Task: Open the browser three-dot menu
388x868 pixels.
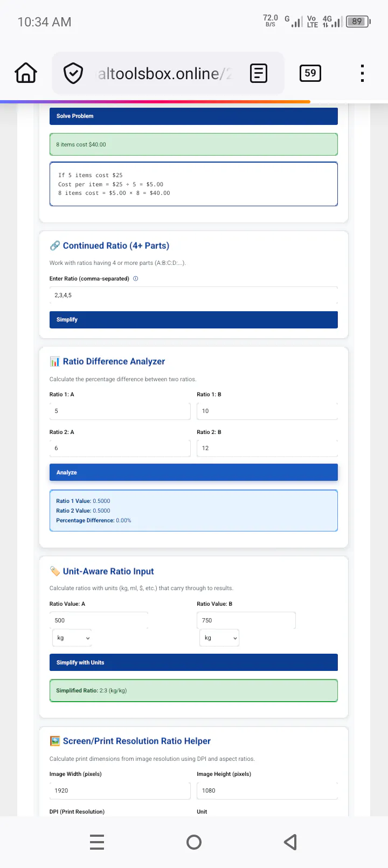Action: [x=362, y=73]
